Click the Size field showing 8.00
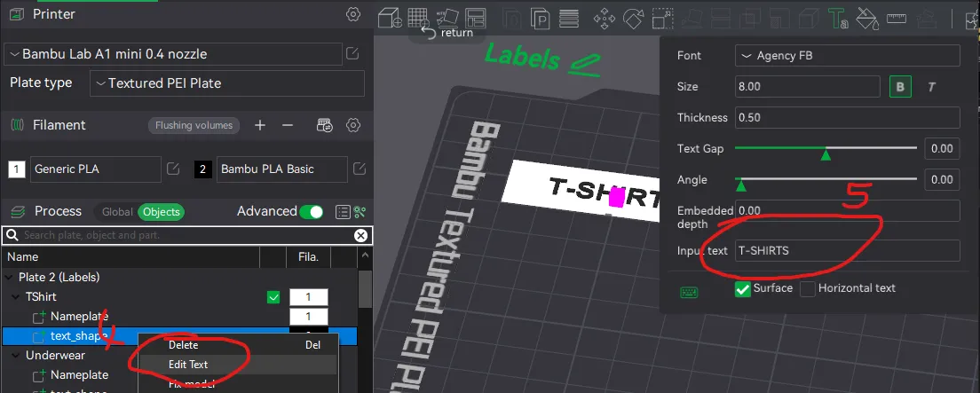Screen dimensions: 980x393 click(x=808, y=87)
